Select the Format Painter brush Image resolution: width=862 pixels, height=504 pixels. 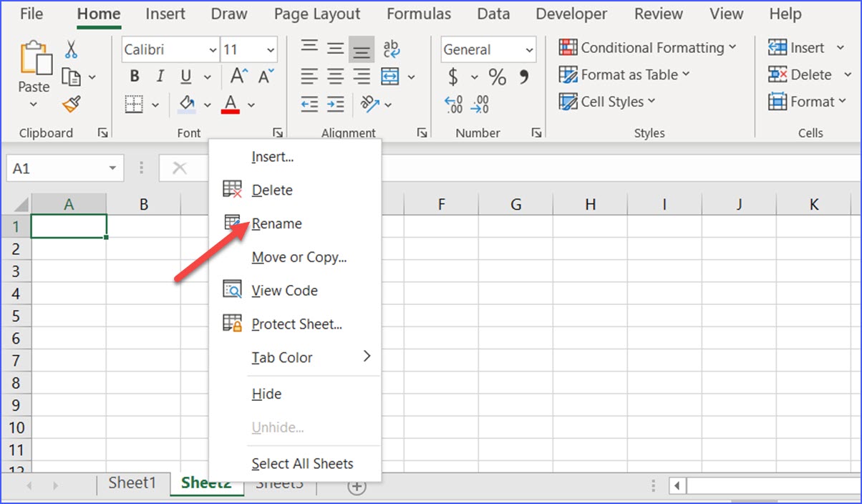[x=71, y=105]
